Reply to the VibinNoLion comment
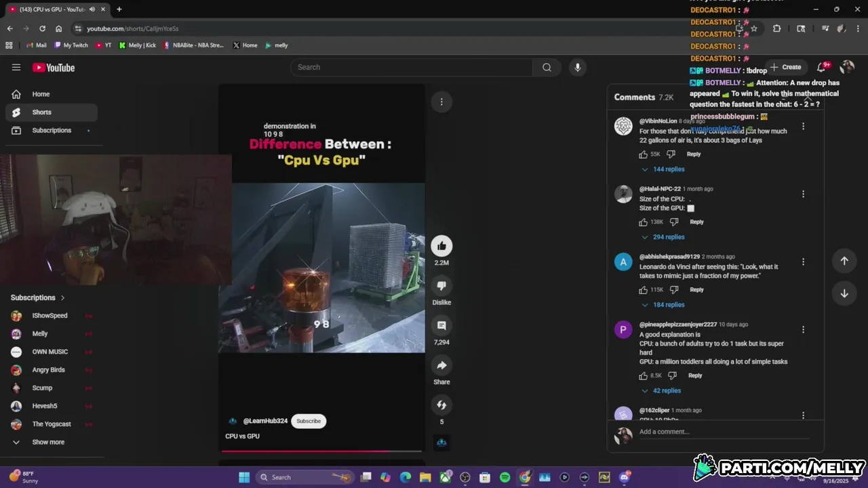Image resolution: width=868 pixels, height=488 pixels. 693,154
